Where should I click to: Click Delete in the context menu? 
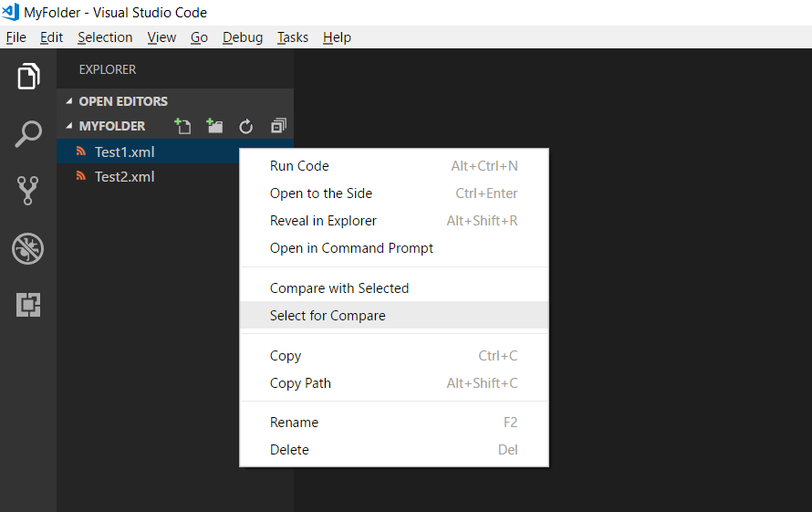click(289, 450)
